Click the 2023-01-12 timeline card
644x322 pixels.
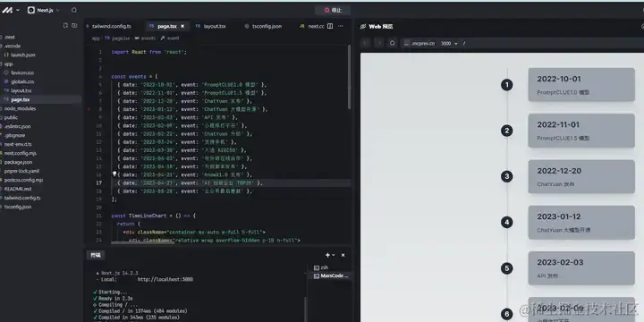click(x=581, y=222)
